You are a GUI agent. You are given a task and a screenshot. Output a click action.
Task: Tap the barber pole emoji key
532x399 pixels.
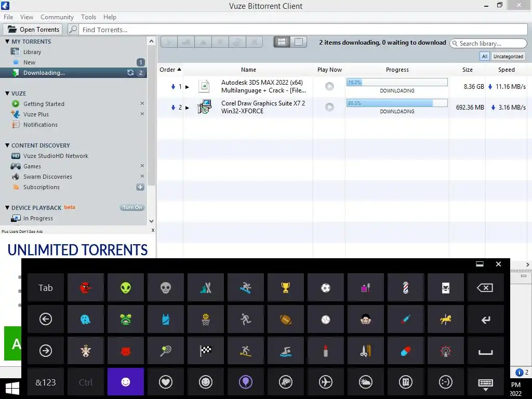(x=406, y=288)
